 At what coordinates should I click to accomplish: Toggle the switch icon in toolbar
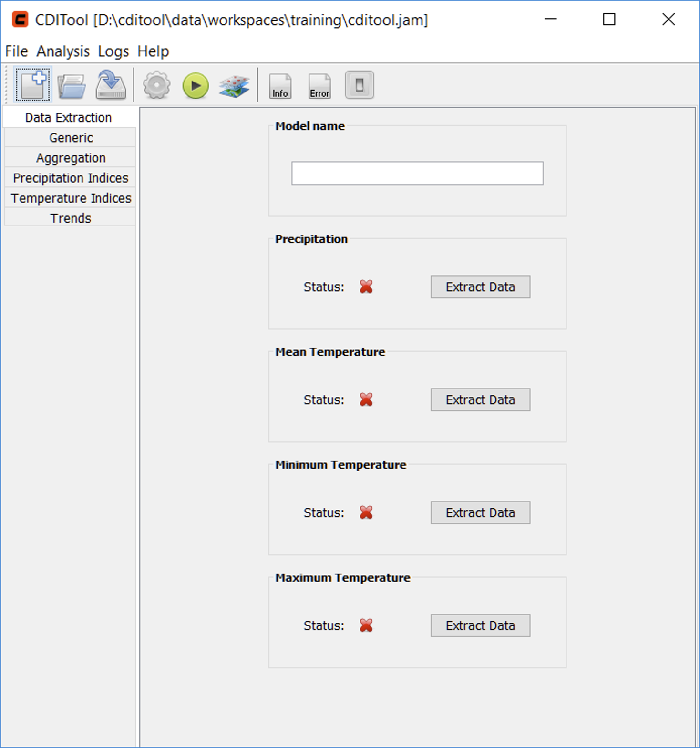359,86
